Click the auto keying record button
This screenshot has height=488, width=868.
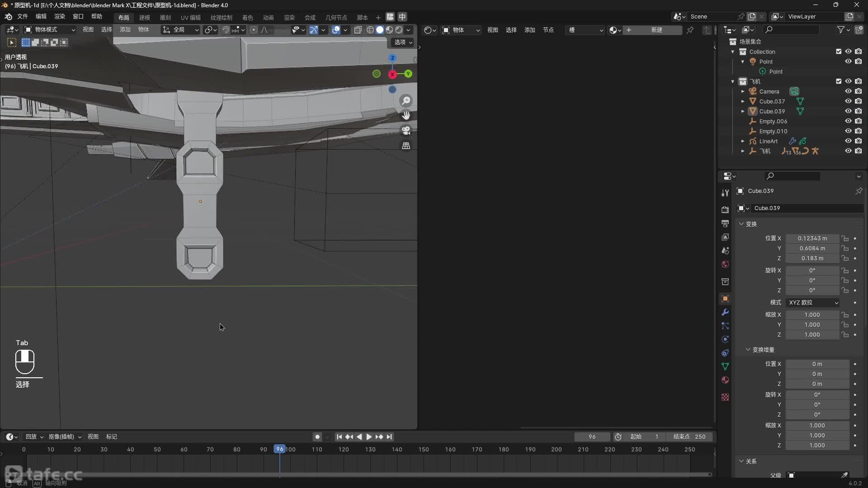point(317,437)
